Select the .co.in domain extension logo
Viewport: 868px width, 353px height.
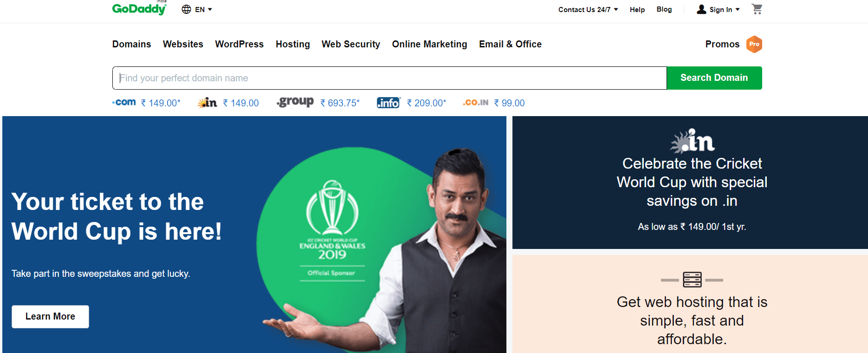point(475,103)
